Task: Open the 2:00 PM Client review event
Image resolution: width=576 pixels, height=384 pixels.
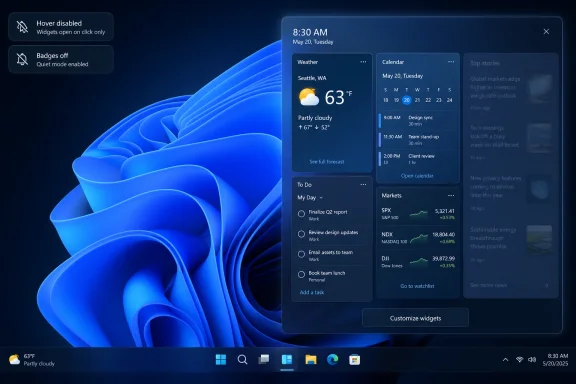Action: [x=417, y=159]
